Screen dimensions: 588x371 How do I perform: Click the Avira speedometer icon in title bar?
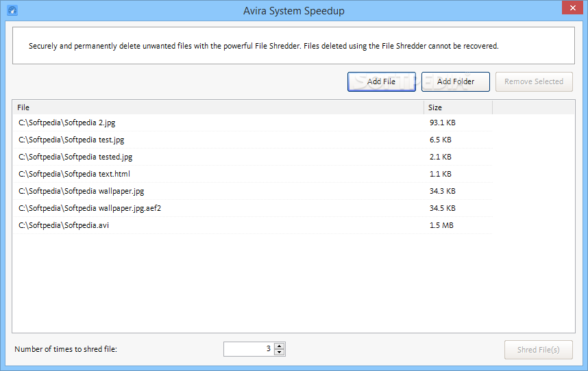[12, 10]
